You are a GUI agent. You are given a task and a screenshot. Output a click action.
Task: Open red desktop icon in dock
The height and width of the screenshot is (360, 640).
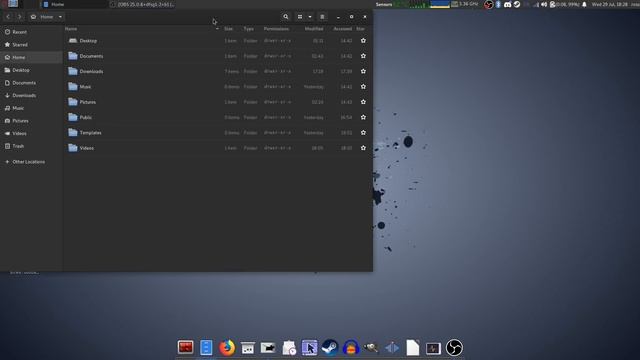185,347
